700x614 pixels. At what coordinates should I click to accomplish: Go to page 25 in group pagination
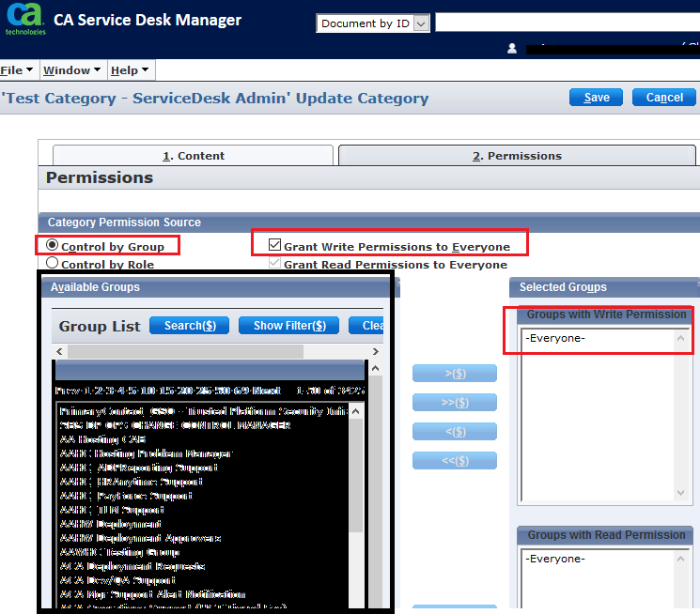point(204,391)
